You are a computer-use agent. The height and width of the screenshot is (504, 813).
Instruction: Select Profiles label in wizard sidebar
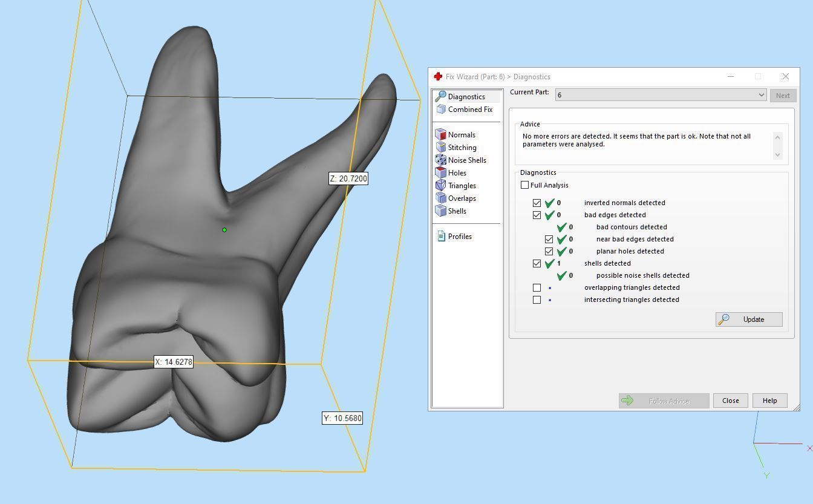pos(460,237)
